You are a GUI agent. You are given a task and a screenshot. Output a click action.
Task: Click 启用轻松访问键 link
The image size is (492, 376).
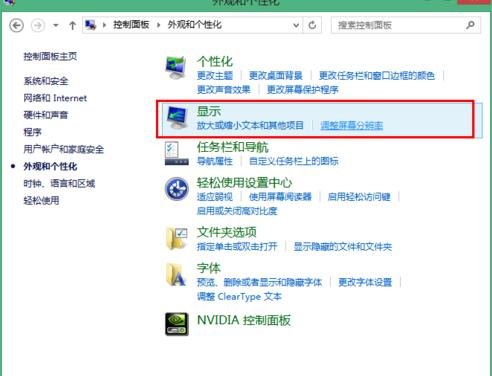click(359, 197)
